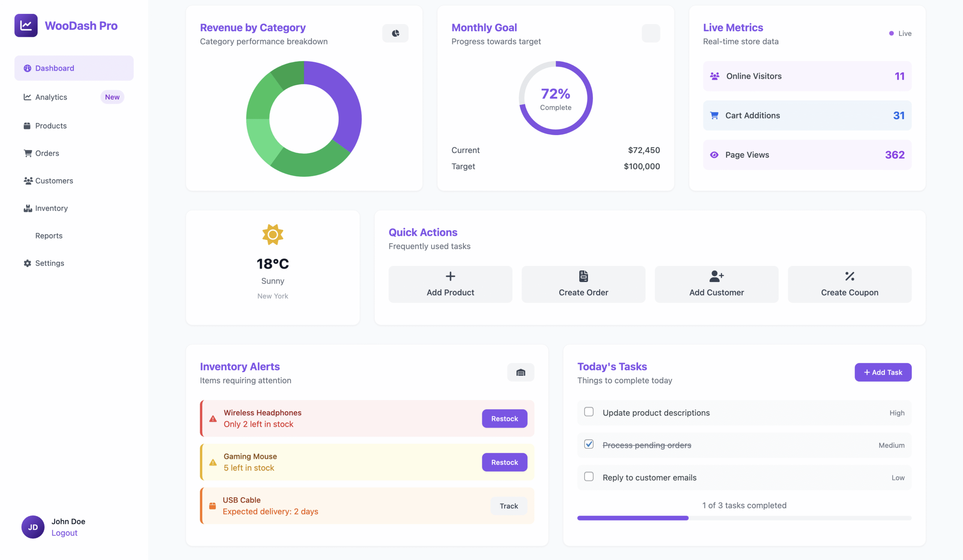This screenshot has width=963, height=560.
Task: Uncheck the Process pending orders task
Action: (588, 444)
